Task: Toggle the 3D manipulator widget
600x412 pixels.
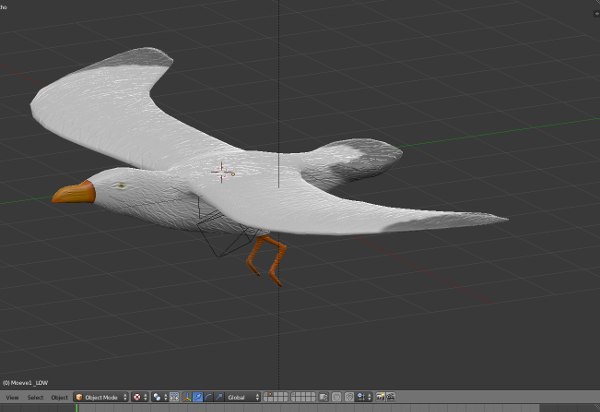Action: 186,397
